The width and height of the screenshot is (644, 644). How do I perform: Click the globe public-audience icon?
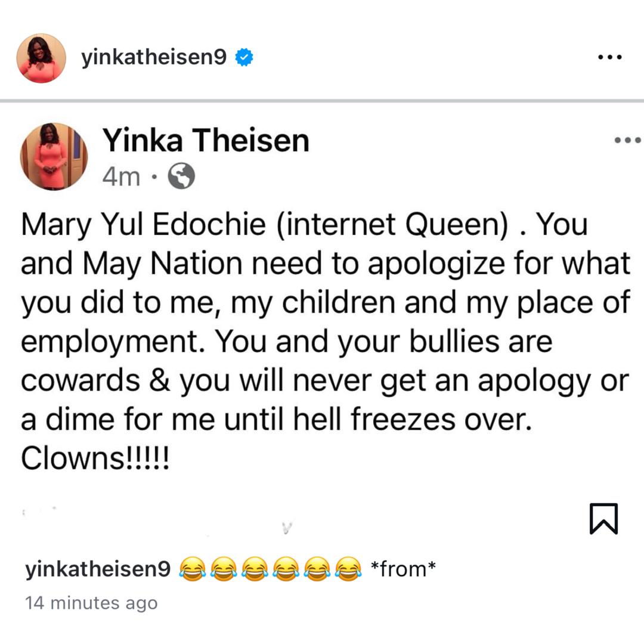tap(181, 176)
